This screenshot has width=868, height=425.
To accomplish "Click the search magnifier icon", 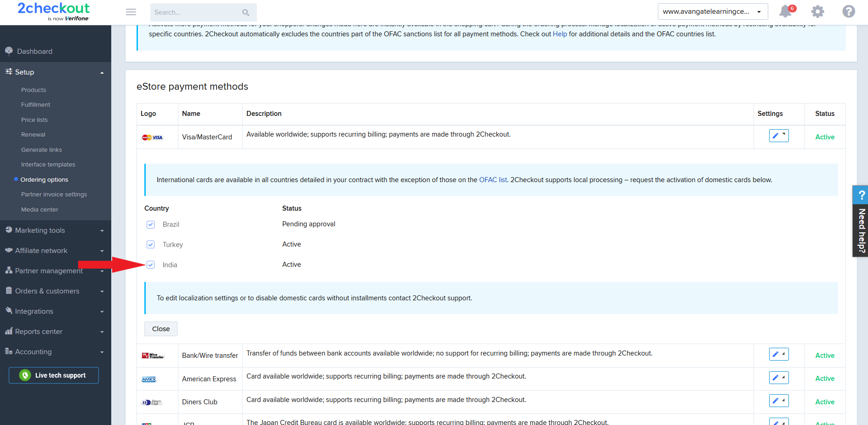I will (246, 12).
